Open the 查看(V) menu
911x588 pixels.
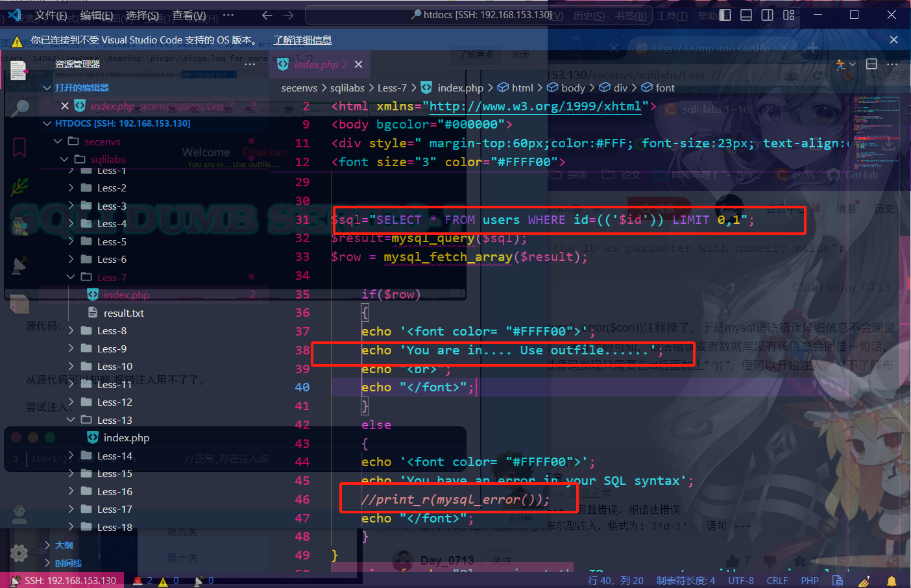[189, 15]
